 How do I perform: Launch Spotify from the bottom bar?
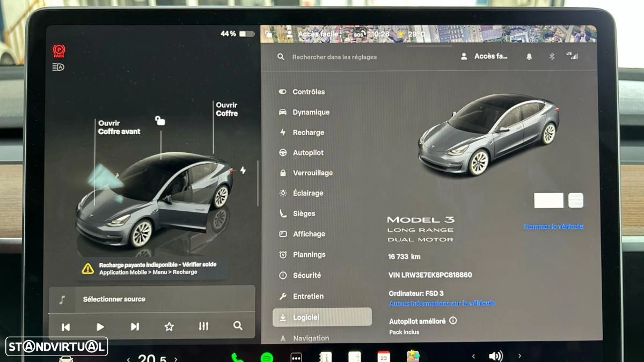coord(267,357)
